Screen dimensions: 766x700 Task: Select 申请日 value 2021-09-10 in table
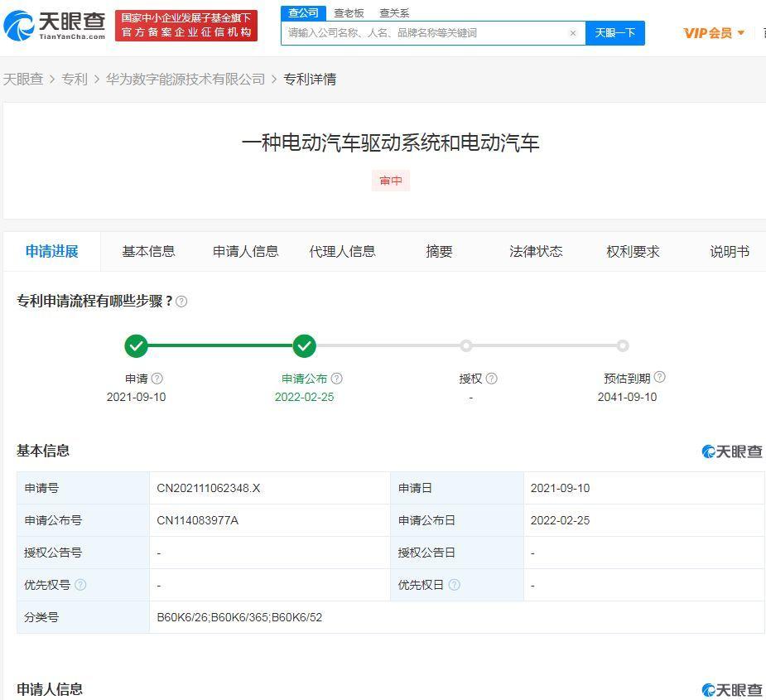pos(560,488)
